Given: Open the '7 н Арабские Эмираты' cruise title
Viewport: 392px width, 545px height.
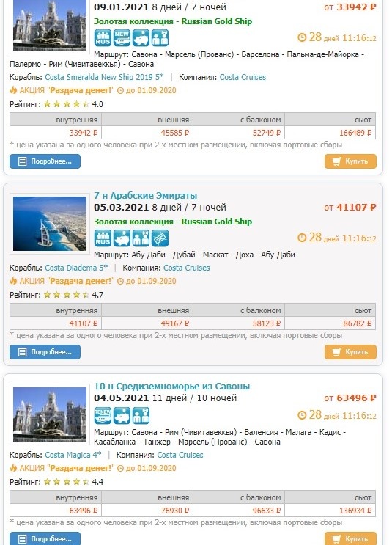Looking at the screenshot, I should 146,196.
